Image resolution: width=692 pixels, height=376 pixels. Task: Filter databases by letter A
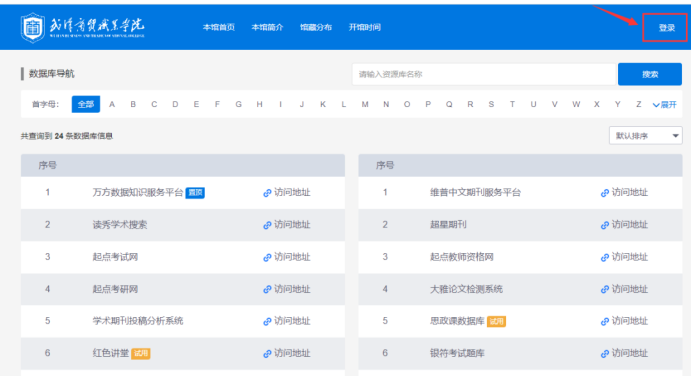112,104
